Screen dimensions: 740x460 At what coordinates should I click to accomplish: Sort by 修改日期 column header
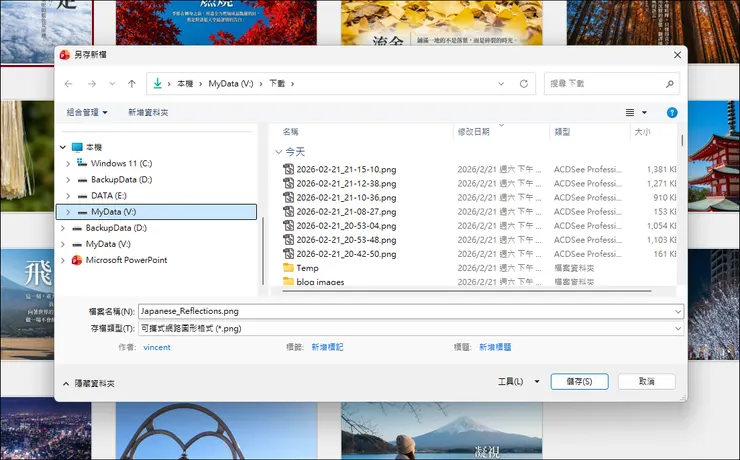coord(473,132)
